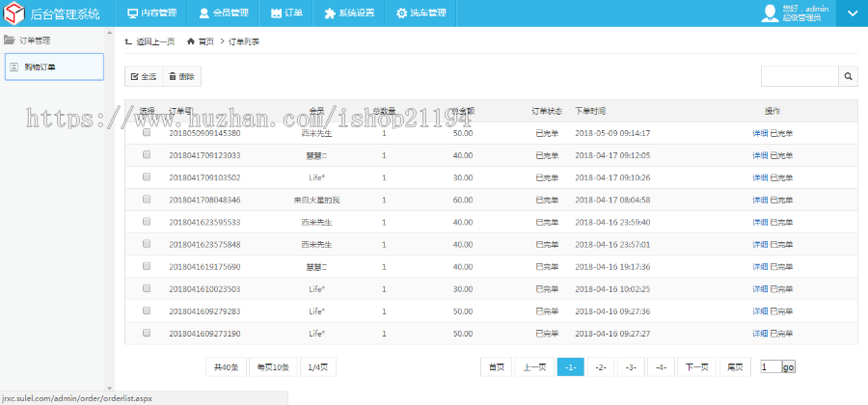Viewport: 868px width, 405px height.
Task: Click the page number jump input
Action: (x=772, y=366)
